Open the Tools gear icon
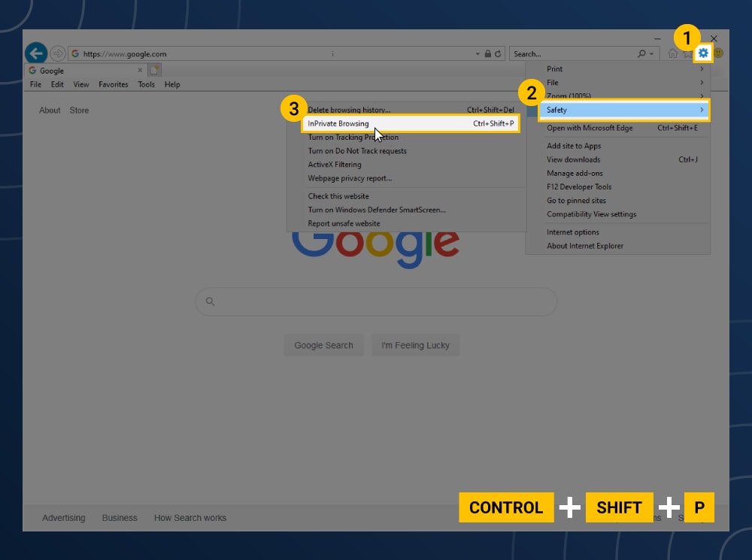This screenshot has height=560, width=752. click(x=703, y=53)
